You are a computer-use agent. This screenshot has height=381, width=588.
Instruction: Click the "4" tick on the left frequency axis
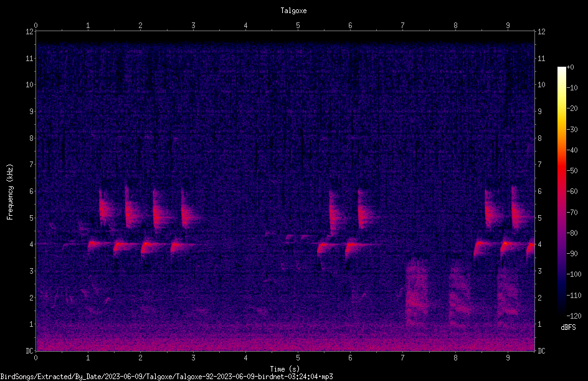click(x=32, y=244)
